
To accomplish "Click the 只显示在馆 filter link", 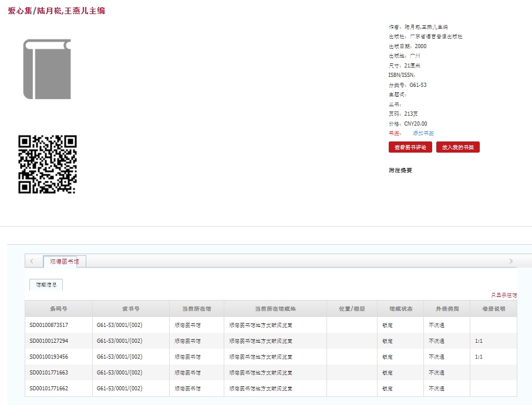I will (x=504, y=295).
